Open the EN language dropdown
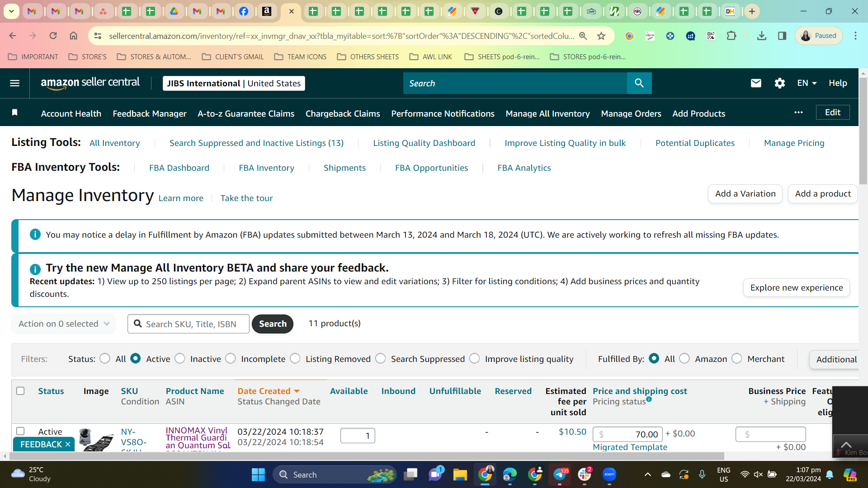Image resolution: width=868 pixels, height=488 pixels. click(x=807, y=83)
